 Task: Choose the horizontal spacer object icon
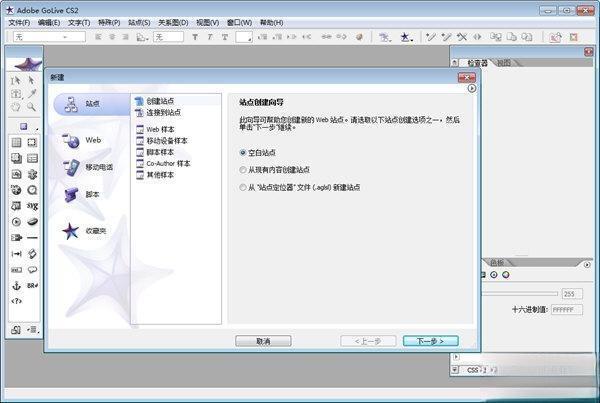(16, 254)
